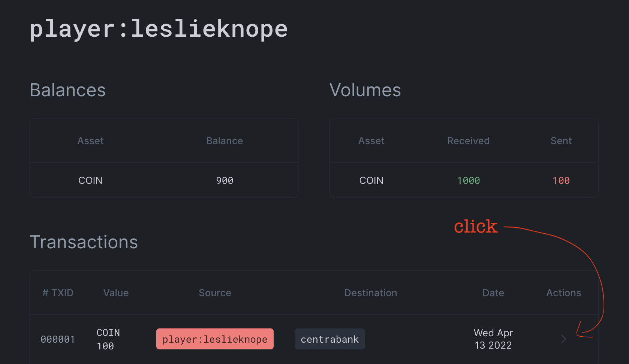Click the Date column header

tap(493, 293)
